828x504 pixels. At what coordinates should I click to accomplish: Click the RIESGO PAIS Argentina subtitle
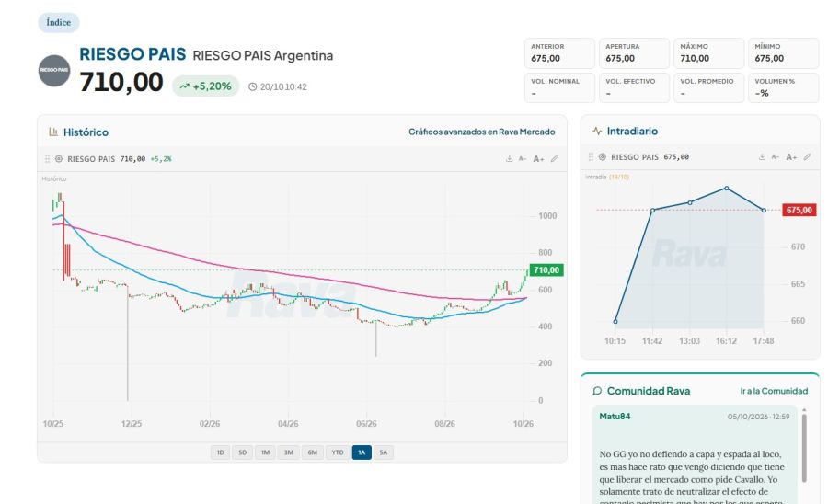click(263, 55)
